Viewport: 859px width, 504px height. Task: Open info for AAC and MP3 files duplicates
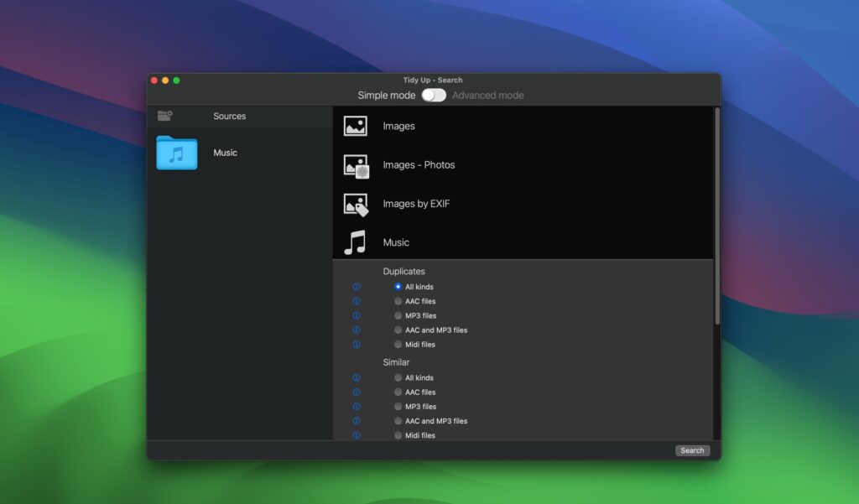pyautogui.click(x=357, y=330)
